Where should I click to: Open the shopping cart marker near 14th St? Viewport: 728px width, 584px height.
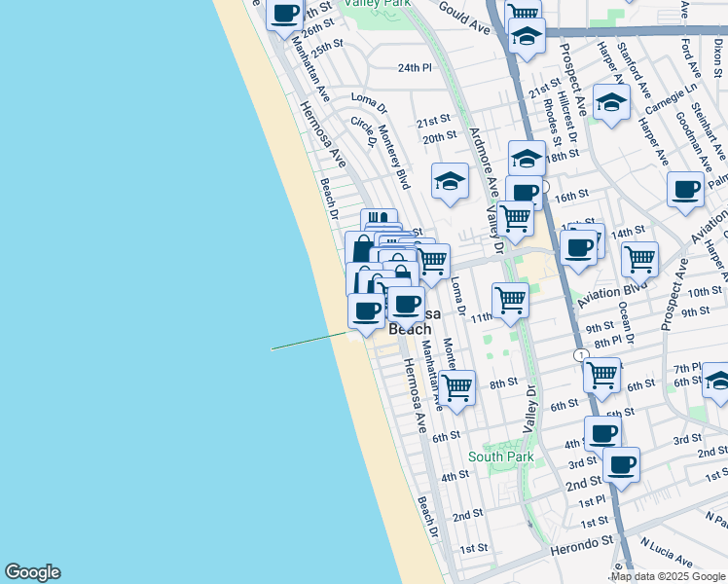coord(639,258)
